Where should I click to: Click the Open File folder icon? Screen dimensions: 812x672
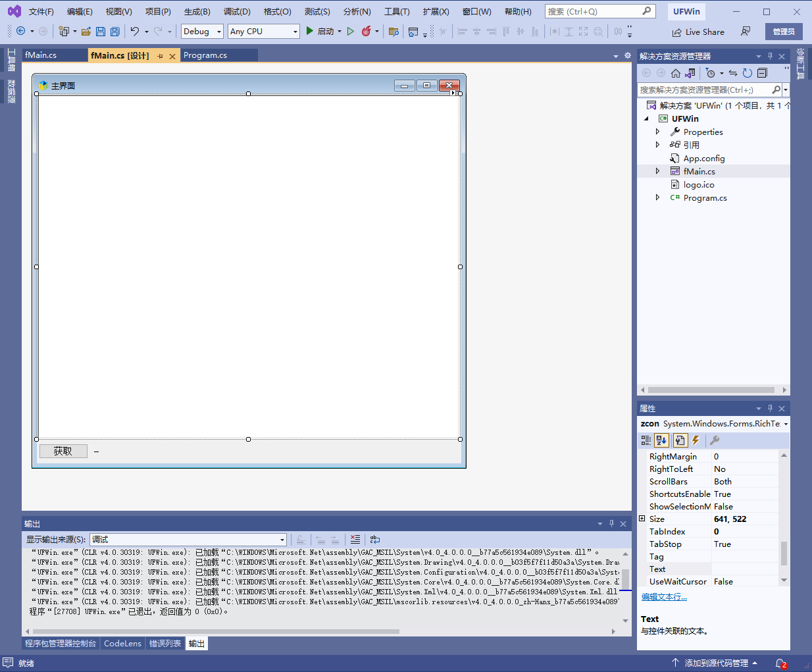click(x=86, y=31)
